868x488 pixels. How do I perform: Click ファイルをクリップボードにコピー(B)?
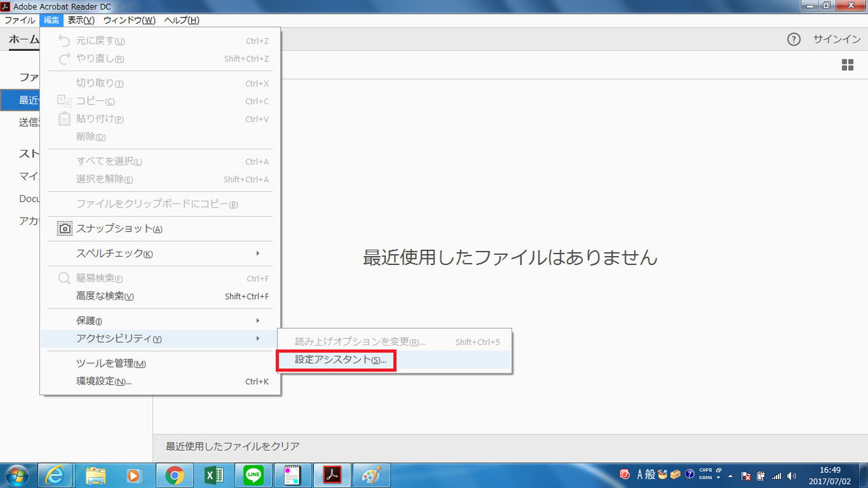160,204
